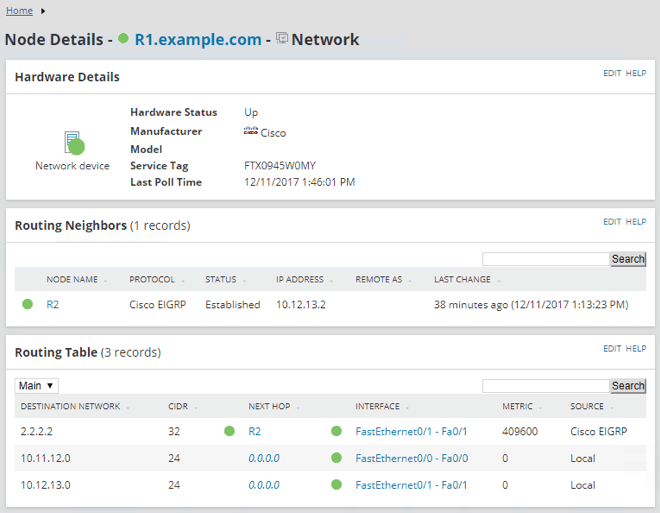The image size is (660, 513).
Task: Click EDIT in Routing Neighbors panel
Action: (x=612, y=222)
